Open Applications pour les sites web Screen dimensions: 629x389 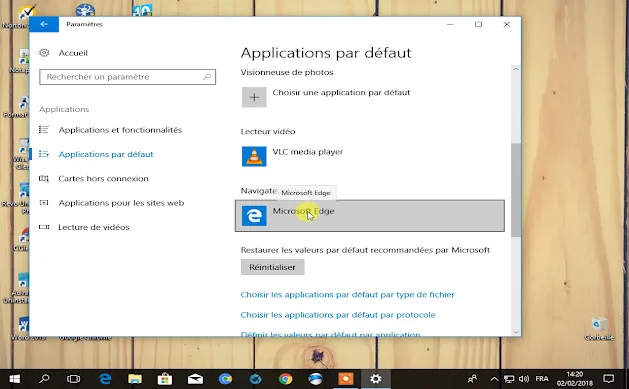click(x=121, y=203)
